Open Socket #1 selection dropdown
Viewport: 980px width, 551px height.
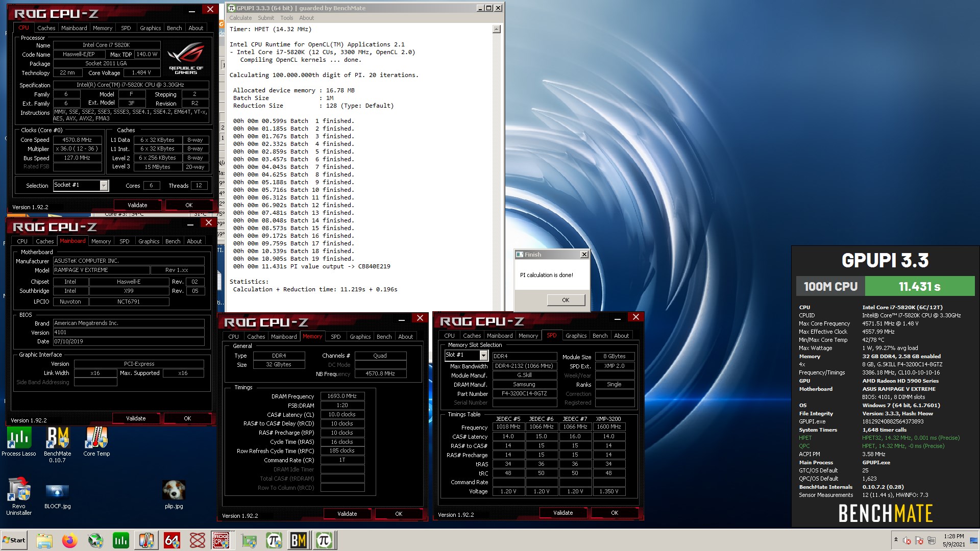pos(104,186)
